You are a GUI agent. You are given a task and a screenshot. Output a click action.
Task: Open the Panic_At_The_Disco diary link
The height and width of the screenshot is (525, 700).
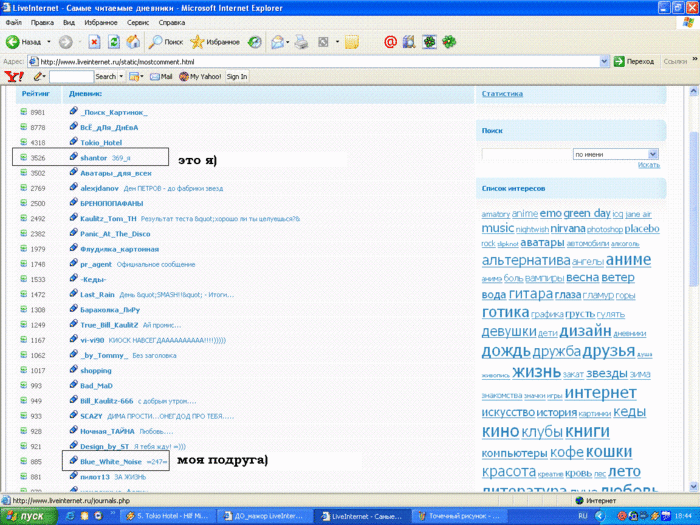pyautogui.click(x=115, y=234)
